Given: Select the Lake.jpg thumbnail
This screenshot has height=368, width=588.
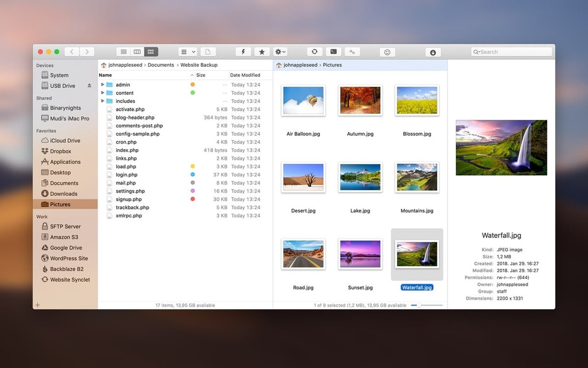Looking at the screenshot, I should tap(360, 177).
